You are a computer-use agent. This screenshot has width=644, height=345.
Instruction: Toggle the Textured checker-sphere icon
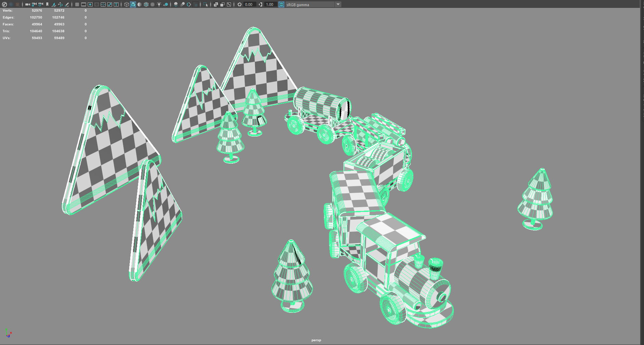coord(153,4)
